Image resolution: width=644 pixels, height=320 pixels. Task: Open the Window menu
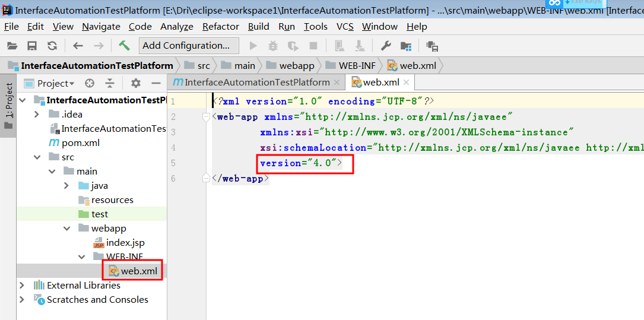(380, 27)
